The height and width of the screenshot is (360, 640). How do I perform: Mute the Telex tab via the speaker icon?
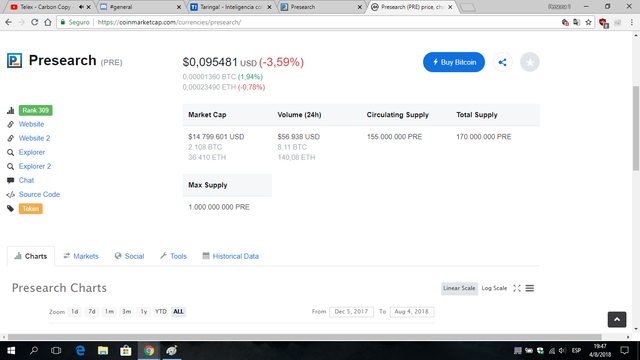[81, 7]
